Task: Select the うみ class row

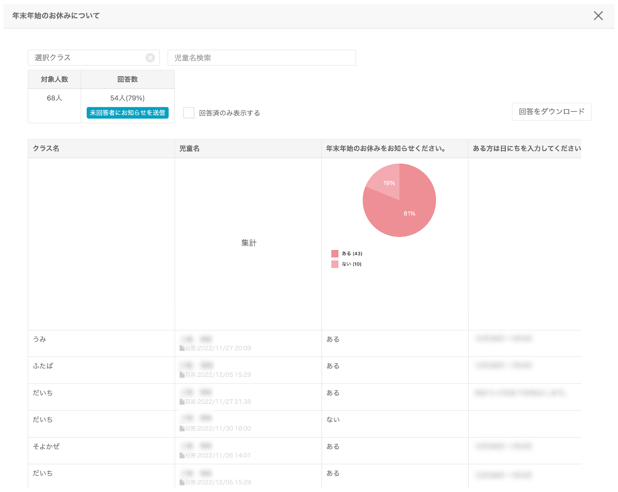Action: tap(40, 340)
